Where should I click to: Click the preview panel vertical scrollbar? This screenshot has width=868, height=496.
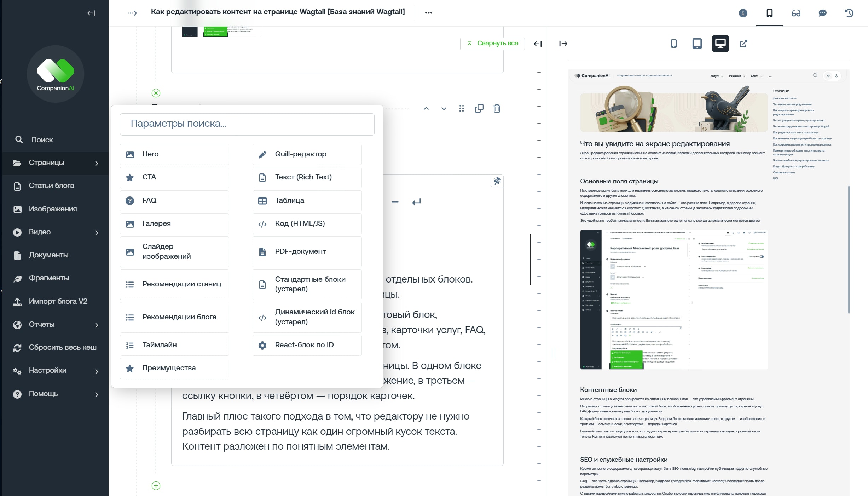(x=849, y=250)
